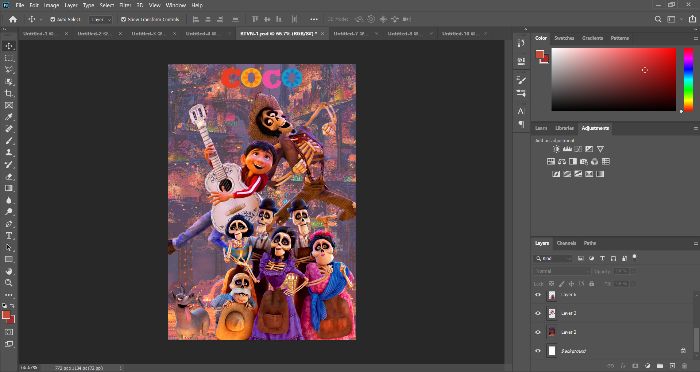Add a Vibrance adjustment
The height and width of the screenshot is (372, 700).
(x=600, y=149)
